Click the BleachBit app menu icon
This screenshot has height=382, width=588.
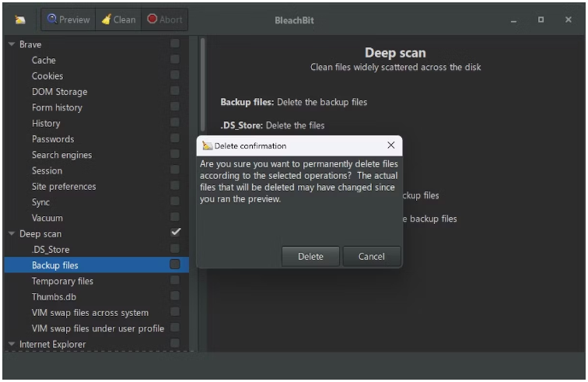tap(20, 19)
